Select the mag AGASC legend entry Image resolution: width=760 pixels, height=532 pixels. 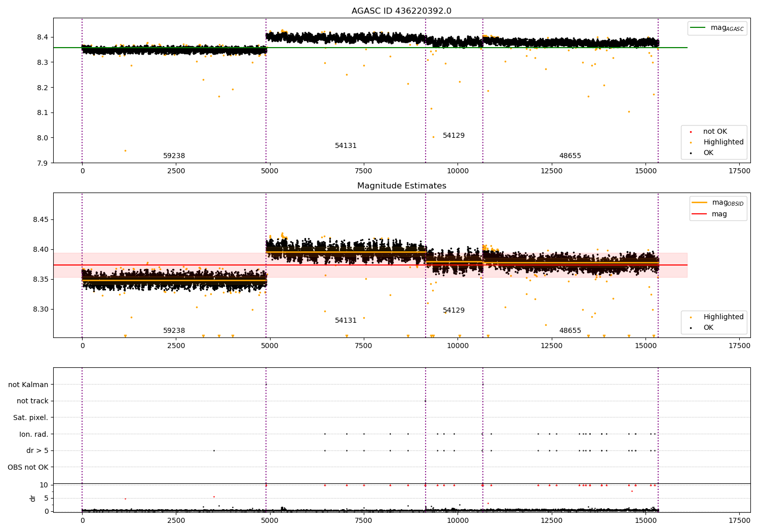[x=717, y=28]
